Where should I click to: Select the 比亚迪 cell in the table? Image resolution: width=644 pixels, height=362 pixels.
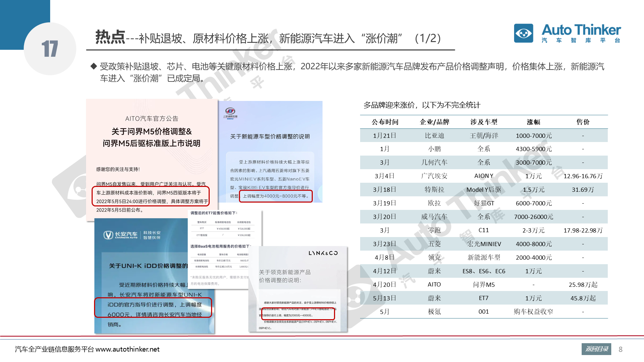click(x=434, y=135)
